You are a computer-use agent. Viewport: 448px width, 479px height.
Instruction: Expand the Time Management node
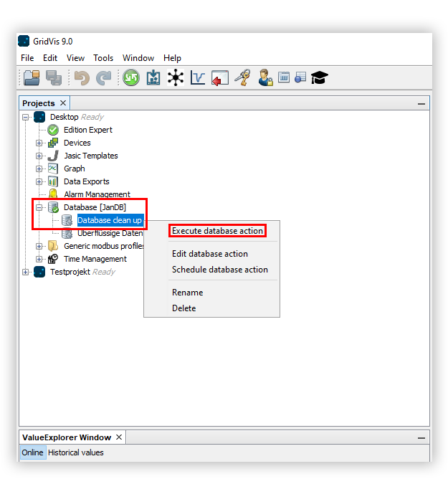click(x=39, y=259)
